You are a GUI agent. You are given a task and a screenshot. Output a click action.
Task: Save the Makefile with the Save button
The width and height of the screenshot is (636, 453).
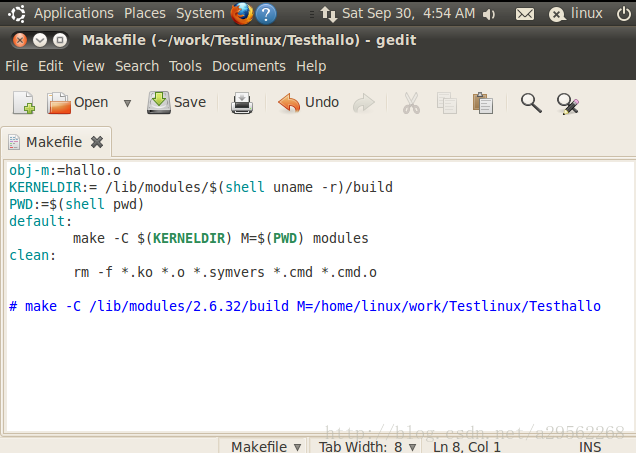pos(177,103)
